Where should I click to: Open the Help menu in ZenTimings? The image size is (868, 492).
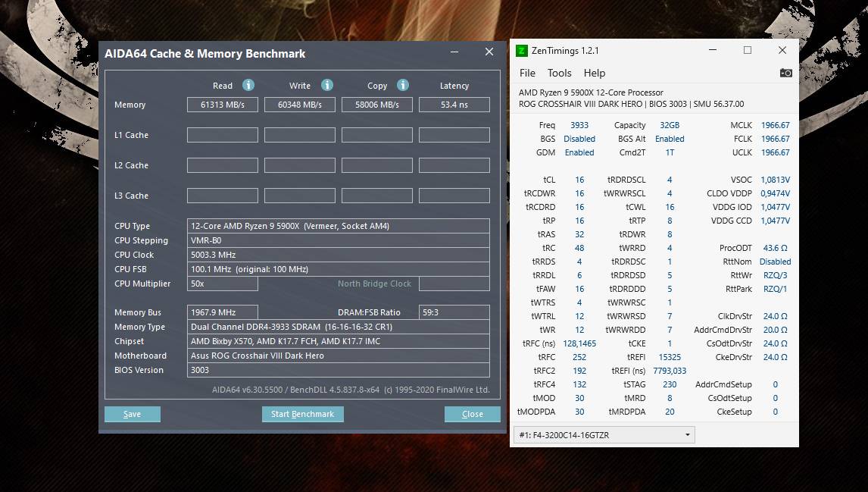(x=595, y=73)
